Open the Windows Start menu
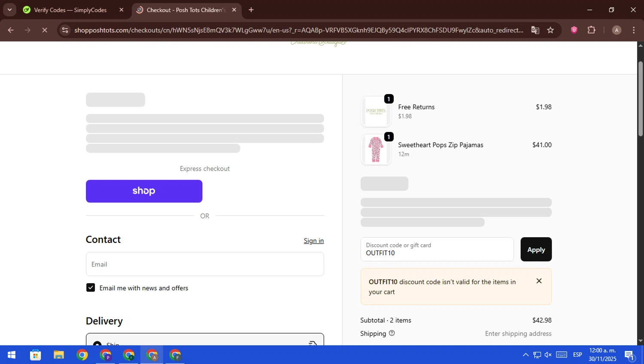The width and height of the screenshot is (644, 364). point(12,355)
